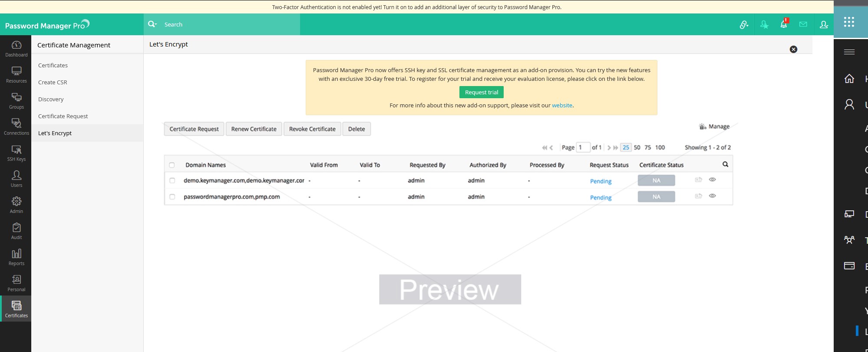The height and width of the screenshot is (352, 868).
Task: Open the Connections section in sidebar
Action: [x=16, y=127]
